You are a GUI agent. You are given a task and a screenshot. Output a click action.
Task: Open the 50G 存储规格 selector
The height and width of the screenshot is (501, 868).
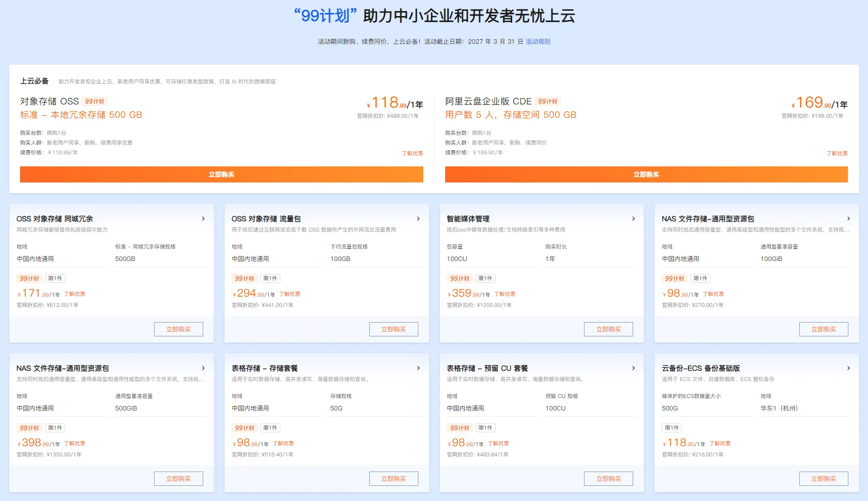coord(376,408)
